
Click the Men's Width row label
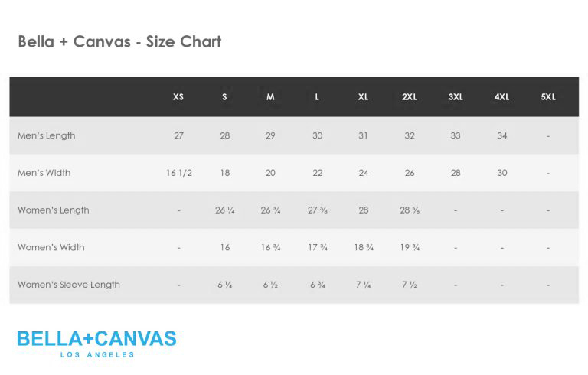(44, 173)
